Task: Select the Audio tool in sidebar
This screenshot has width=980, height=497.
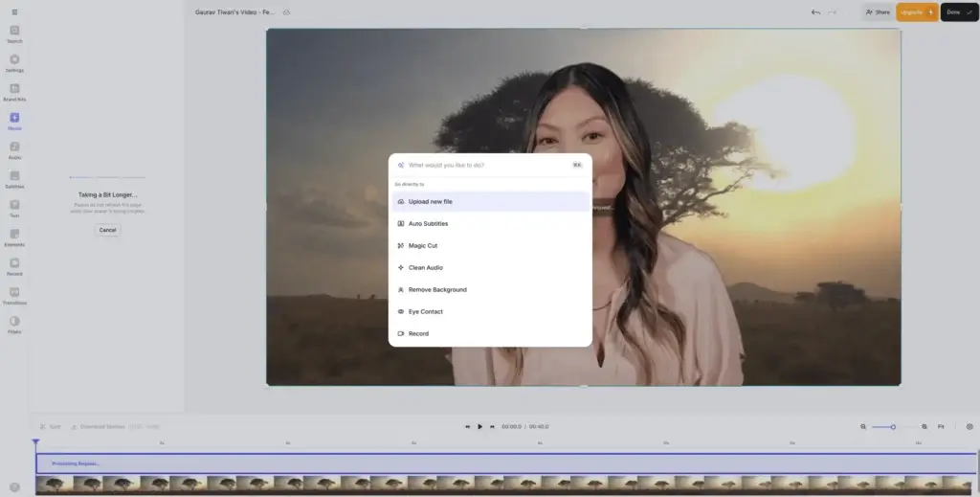Action: pyautogui.click(x=14, y=149)
